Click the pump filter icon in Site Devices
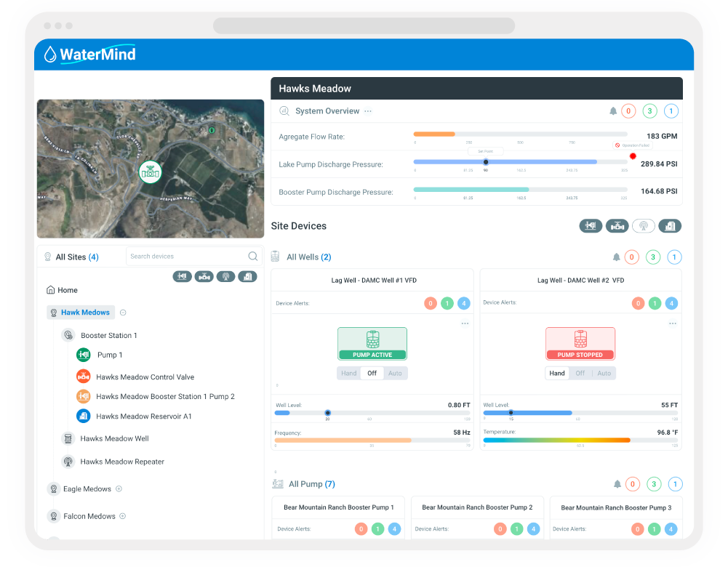Screen dimensions: 728x567 click(591, 226)
